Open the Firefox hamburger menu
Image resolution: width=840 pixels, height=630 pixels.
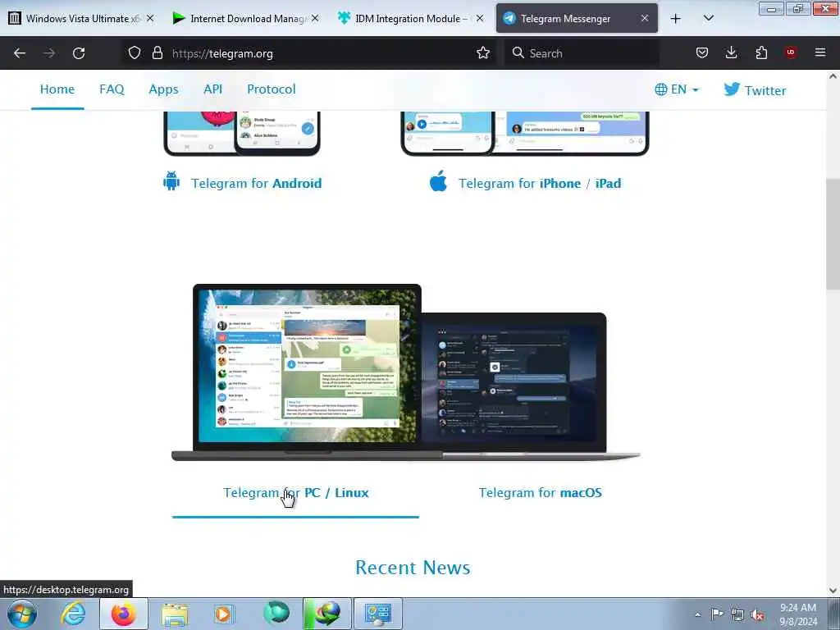pyautogui.click(x=819, y=52)
